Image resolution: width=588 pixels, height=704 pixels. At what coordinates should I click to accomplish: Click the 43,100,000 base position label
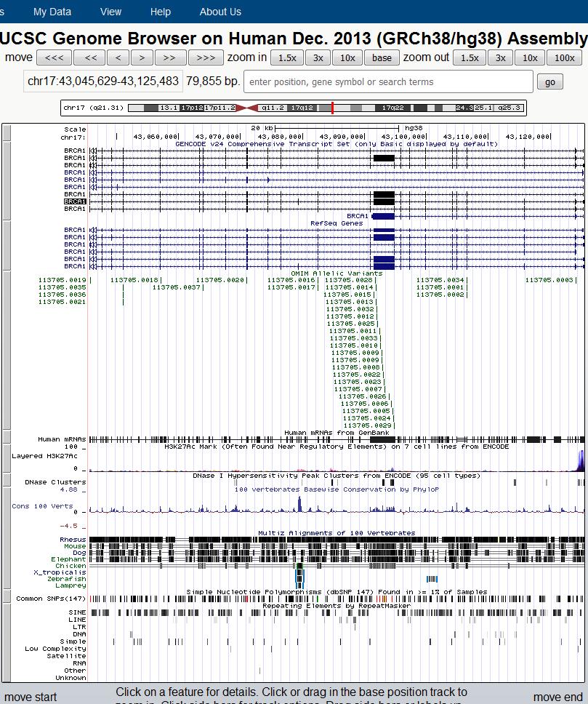[x=403, y=137]
